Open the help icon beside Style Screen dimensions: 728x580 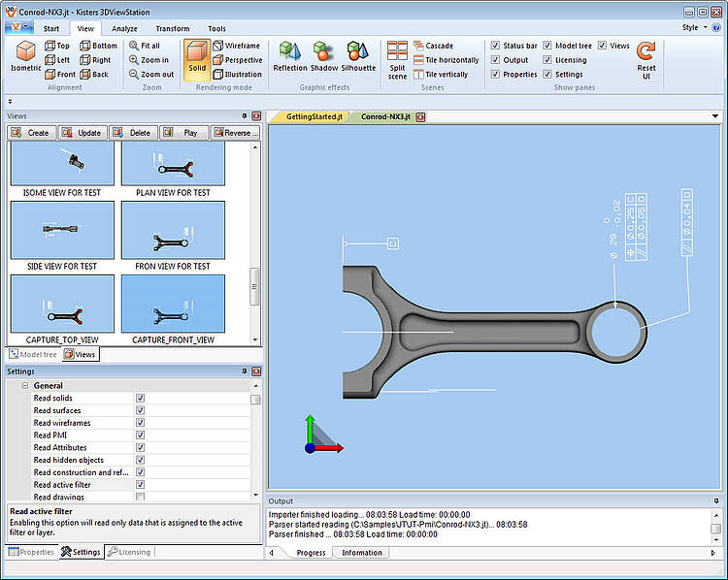[x=716, y=27]
